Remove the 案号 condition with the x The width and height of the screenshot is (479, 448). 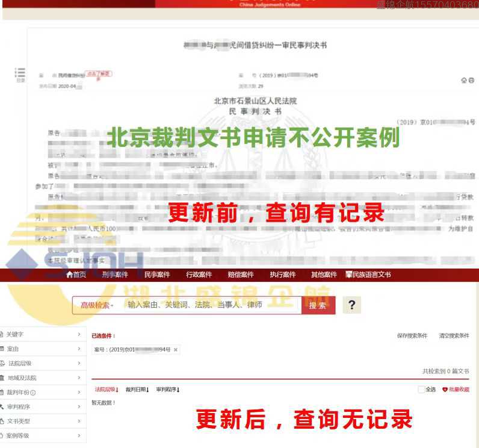(x=176, y=350)
